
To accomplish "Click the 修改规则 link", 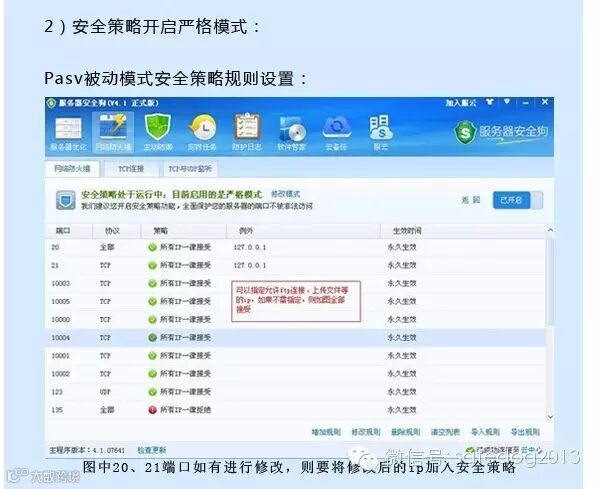I will (x=366, y=432).
